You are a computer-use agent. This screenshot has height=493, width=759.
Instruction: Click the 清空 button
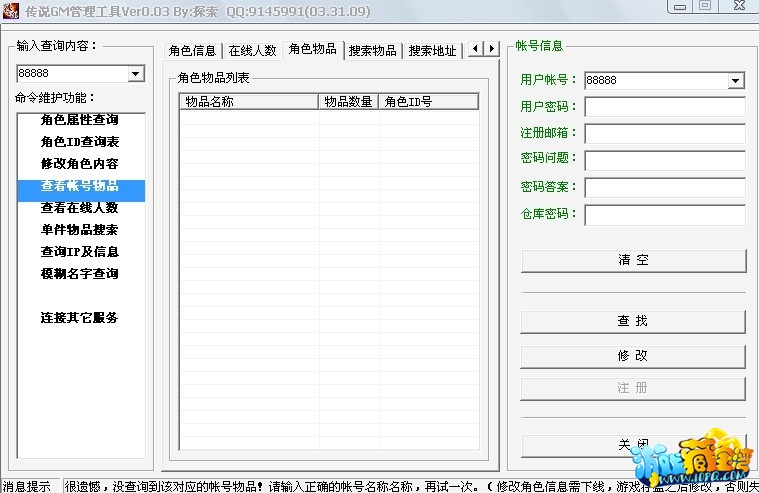[633, 260]
